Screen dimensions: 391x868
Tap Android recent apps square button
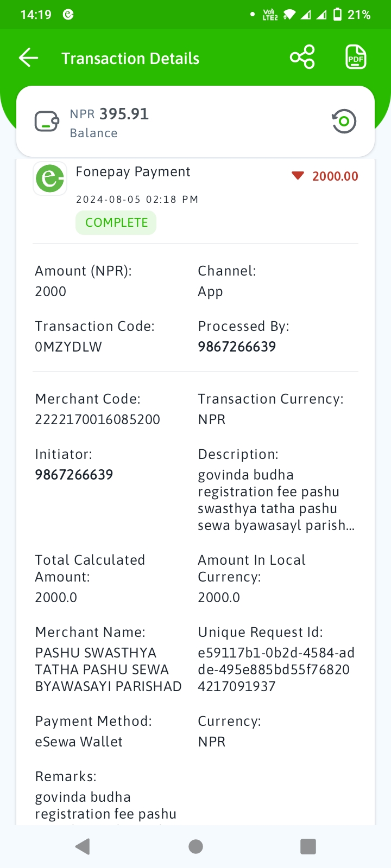point(308,846)
